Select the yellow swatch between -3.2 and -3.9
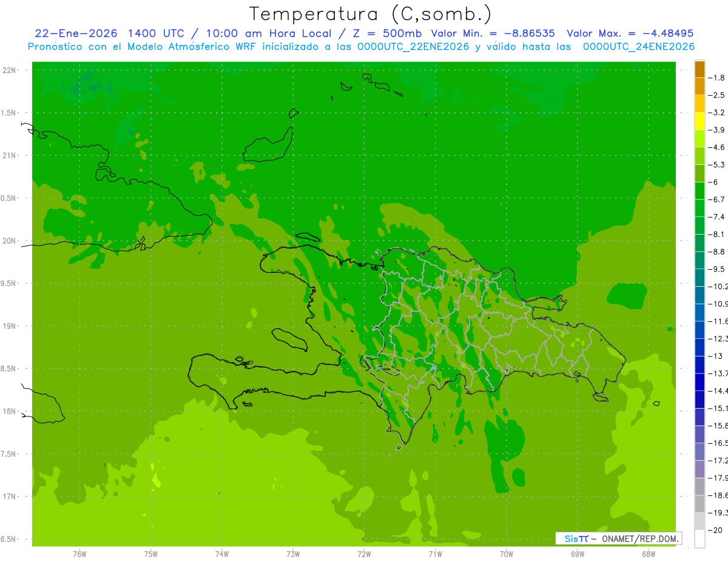728x562 pixels. pyautogui.click(x=699, y=121)
